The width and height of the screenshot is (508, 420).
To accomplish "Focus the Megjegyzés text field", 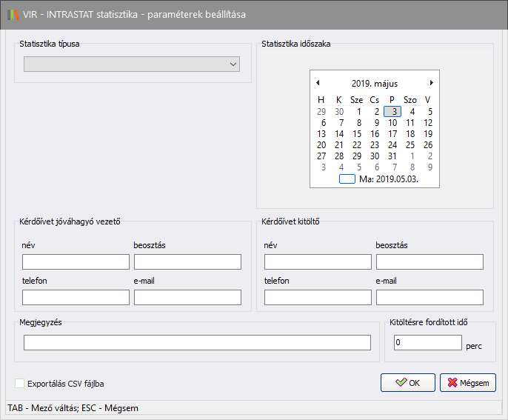I will click(197, 342).
